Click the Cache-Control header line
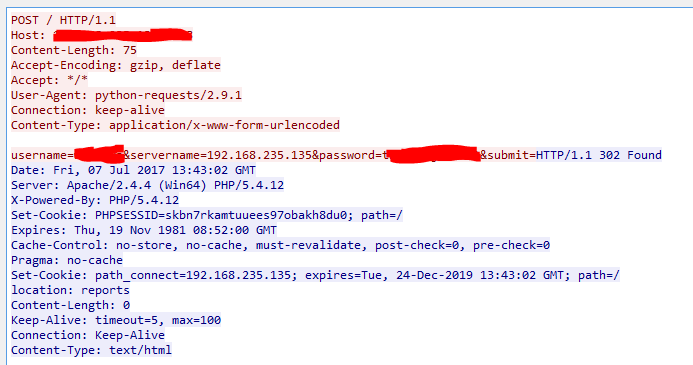Image resolution: width=693 pixels, height=365 pixels. [280, 246]
